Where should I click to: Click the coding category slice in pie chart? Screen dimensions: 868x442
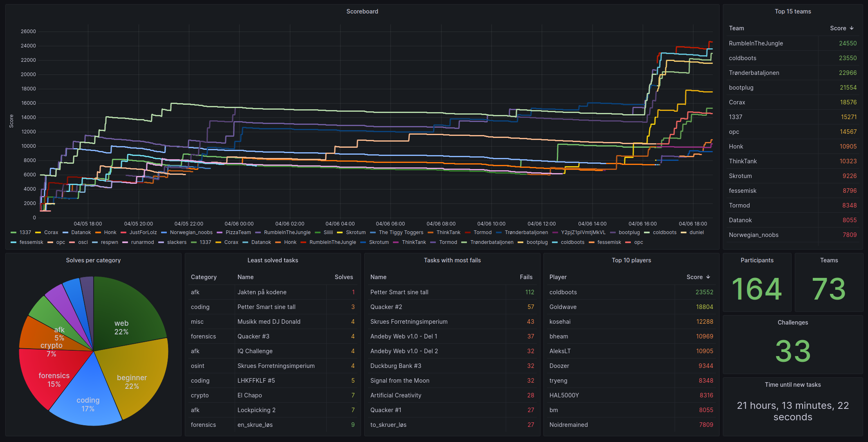pyautogui.click(x=86, y=404)
